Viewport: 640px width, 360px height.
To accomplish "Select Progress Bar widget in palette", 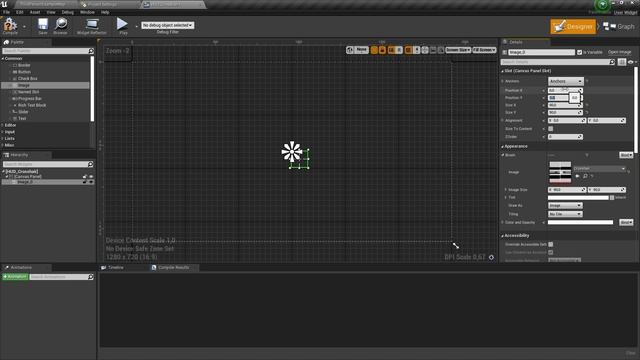I will click(x=29, y=98).
